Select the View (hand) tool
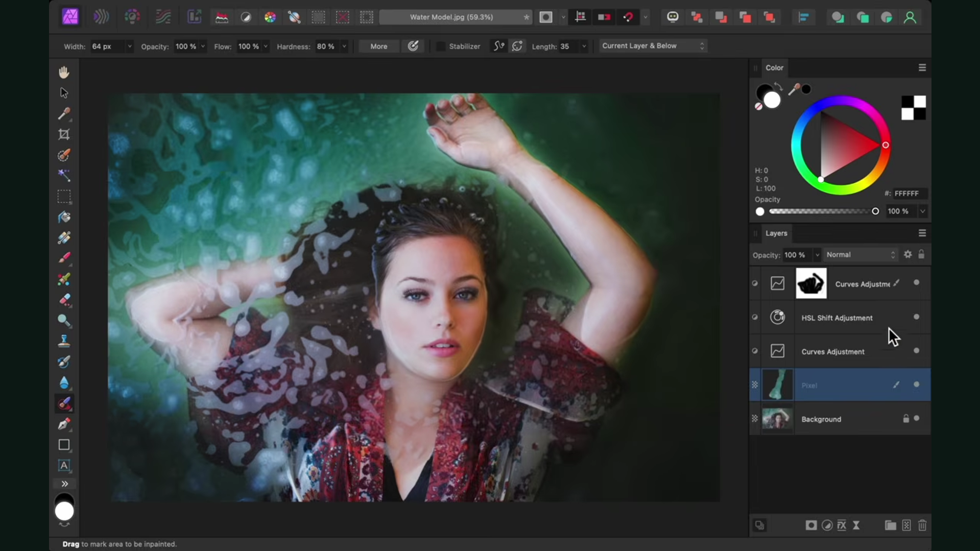The height and width of the screenshot is (551, 980). click(x=64, y=72)
